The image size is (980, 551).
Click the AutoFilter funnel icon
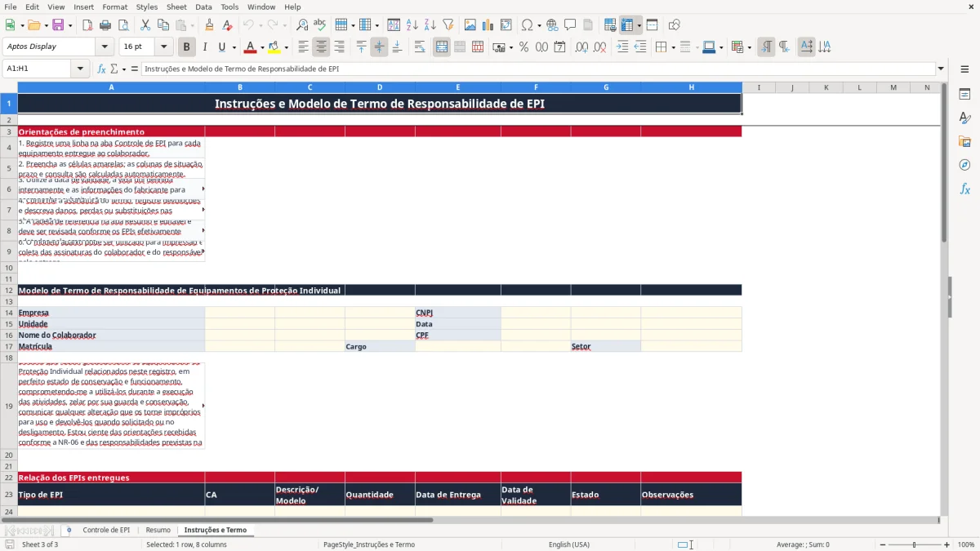pyautogui.click(x=448, y=25)
